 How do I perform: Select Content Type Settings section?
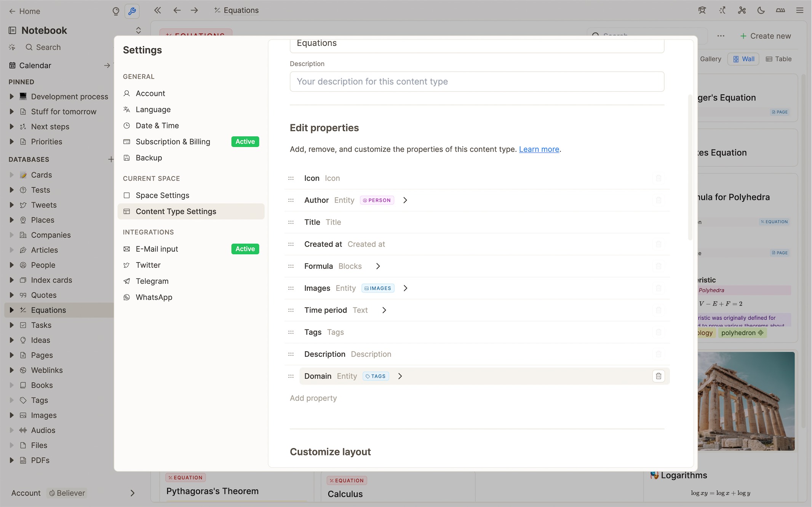191,211
